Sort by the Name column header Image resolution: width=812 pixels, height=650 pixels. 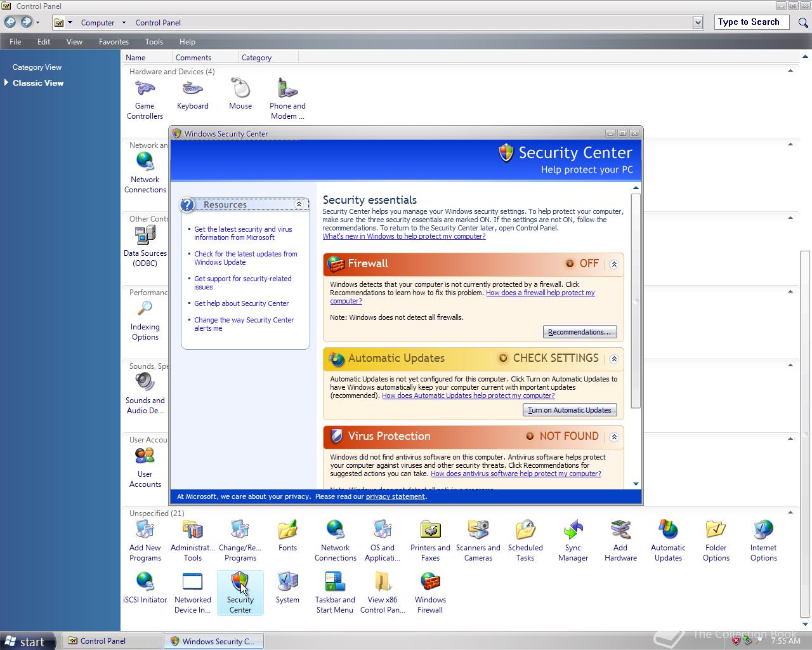(x=147, y=57)
